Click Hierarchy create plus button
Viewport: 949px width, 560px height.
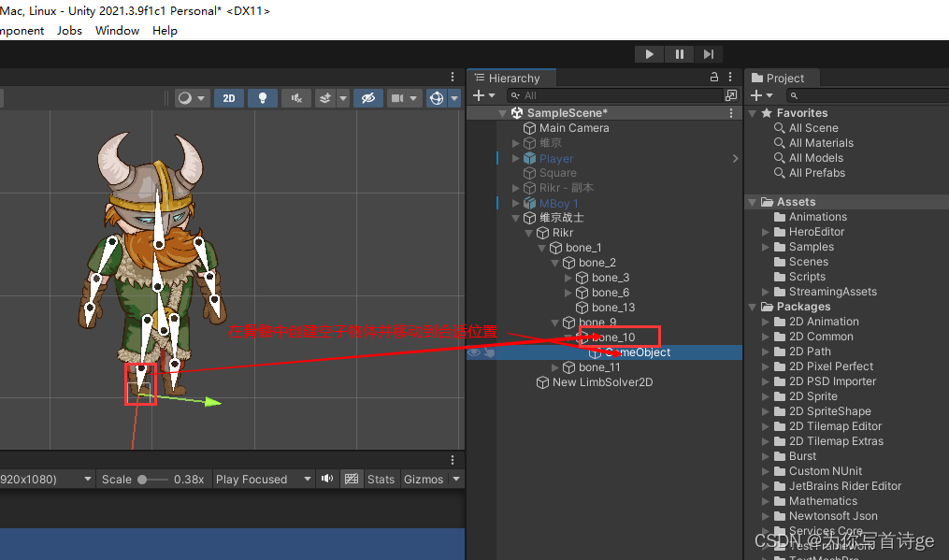[x=483, y=95]
